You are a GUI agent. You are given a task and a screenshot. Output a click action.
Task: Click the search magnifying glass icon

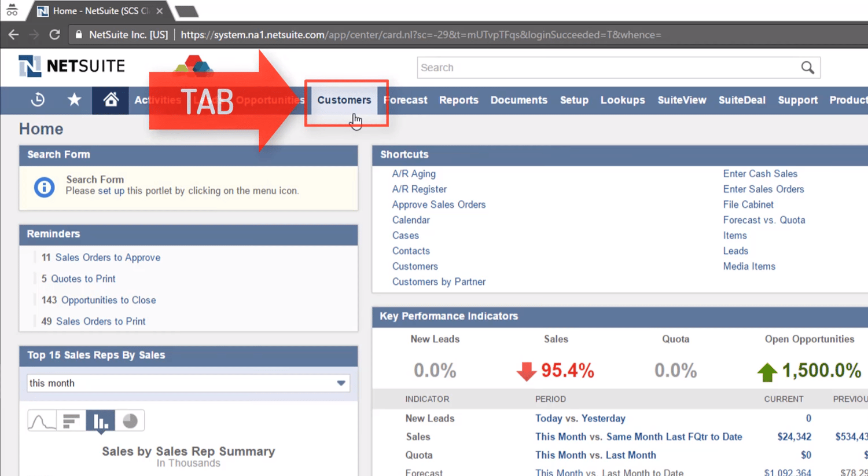point(808,68)
